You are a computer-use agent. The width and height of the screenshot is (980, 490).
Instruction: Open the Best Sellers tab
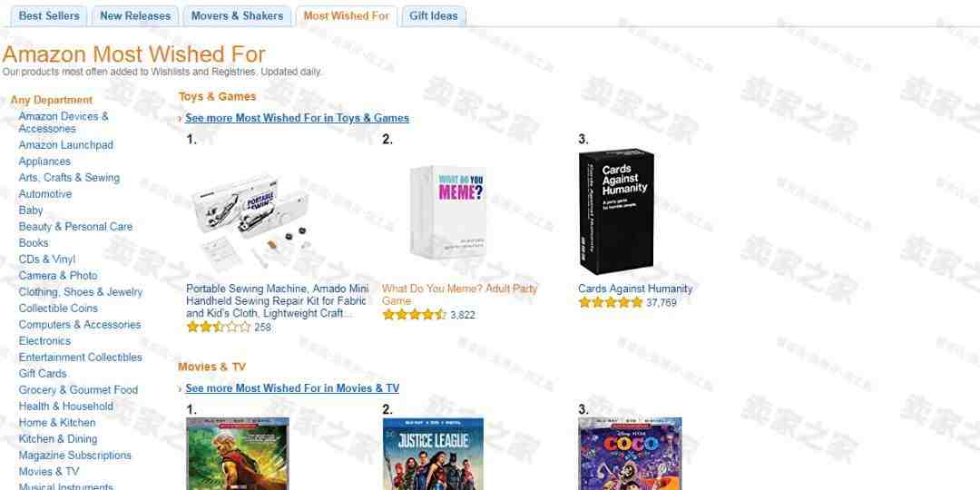point(49,16)
